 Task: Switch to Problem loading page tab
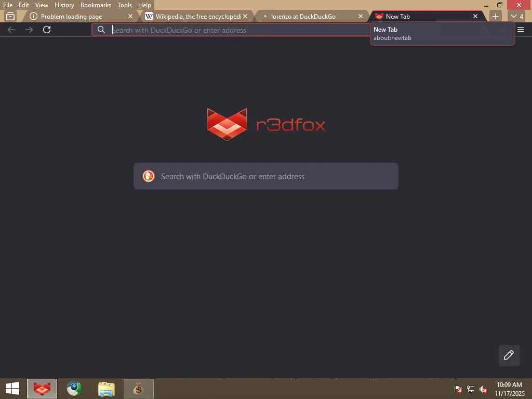79,16
